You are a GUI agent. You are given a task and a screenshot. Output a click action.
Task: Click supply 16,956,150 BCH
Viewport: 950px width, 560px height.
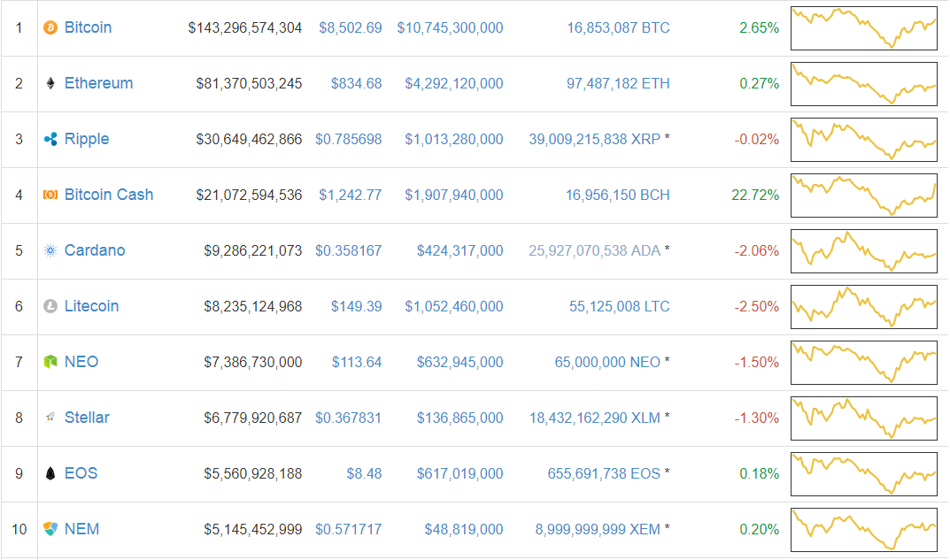tap(617, 195)
